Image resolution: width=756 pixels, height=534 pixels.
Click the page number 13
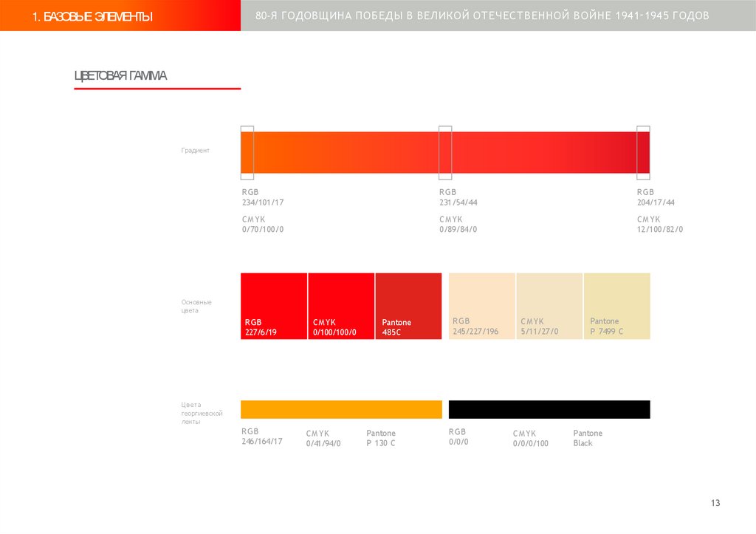(x=715, y=503)
